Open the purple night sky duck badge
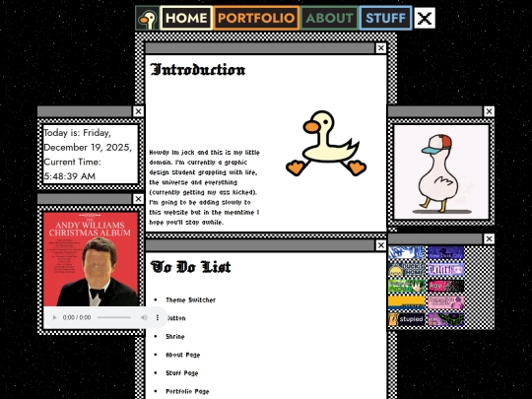The image size is (532, 399). 446,253
